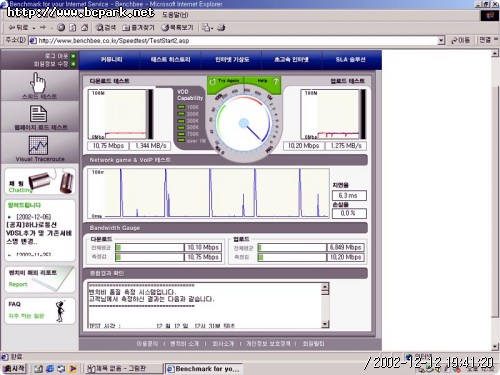Open the 목록보기 history toolbar button
This screenshot has width=500, height=375.
177,28
